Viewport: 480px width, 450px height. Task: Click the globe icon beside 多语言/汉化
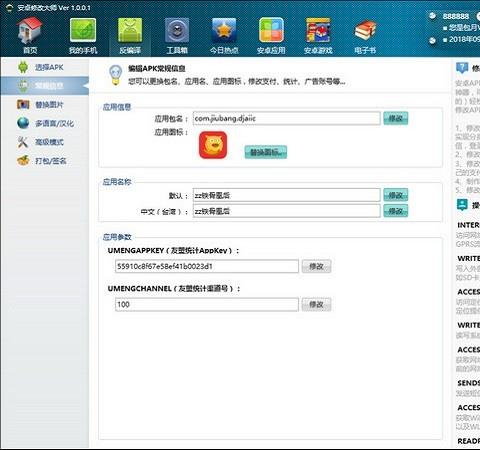point(23,123)
